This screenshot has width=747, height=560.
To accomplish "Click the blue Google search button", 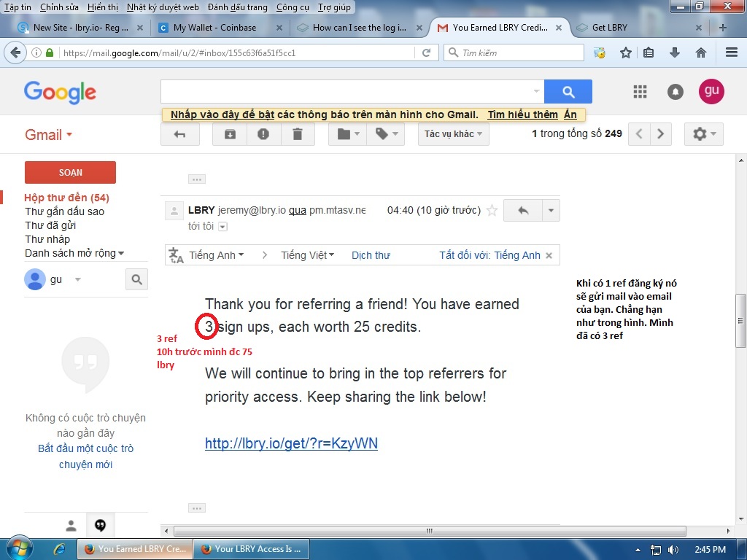I will coord(568,91).
